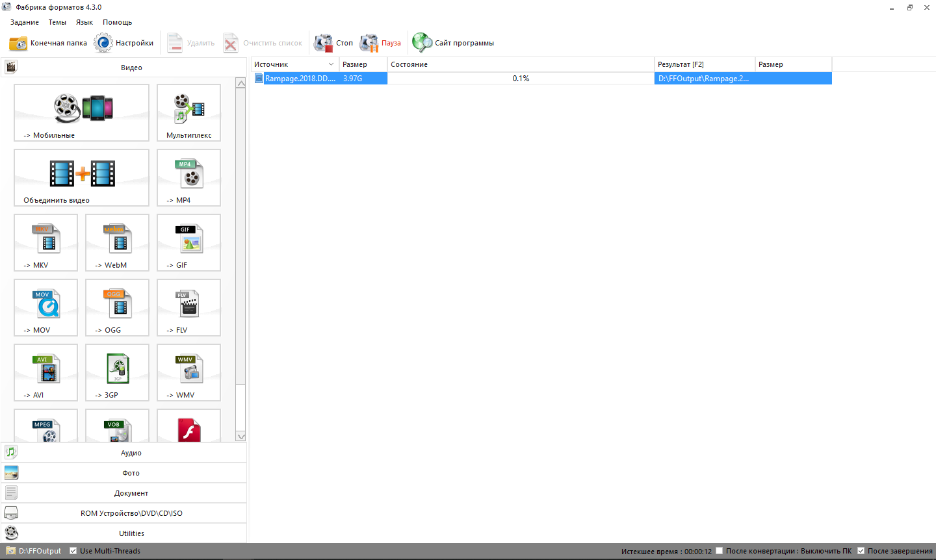This screenshot has width=936, height=560.
Task: Click the format list scrollbar up arrow
Action: (x=240, y=83)
